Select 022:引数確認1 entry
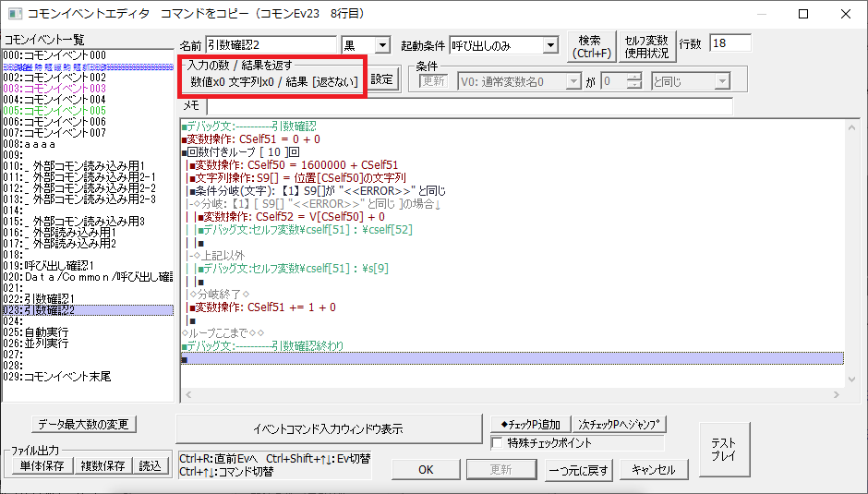This screenshot has width=868, height=494. tap(88, 299)
